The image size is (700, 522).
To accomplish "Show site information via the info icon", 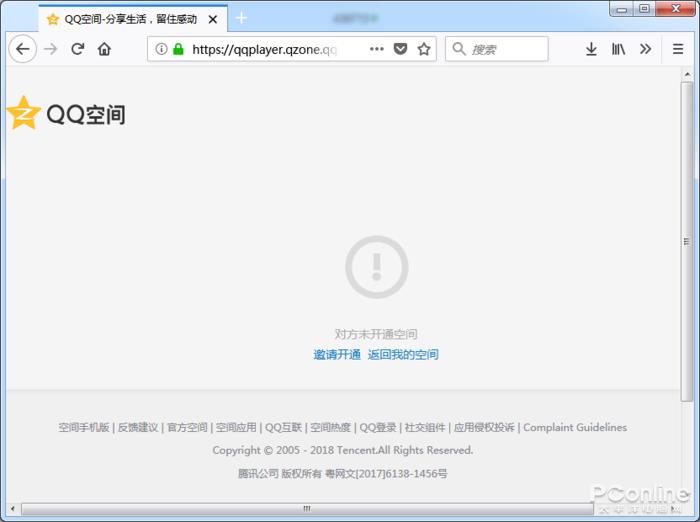I will click(x=161, y=49).
